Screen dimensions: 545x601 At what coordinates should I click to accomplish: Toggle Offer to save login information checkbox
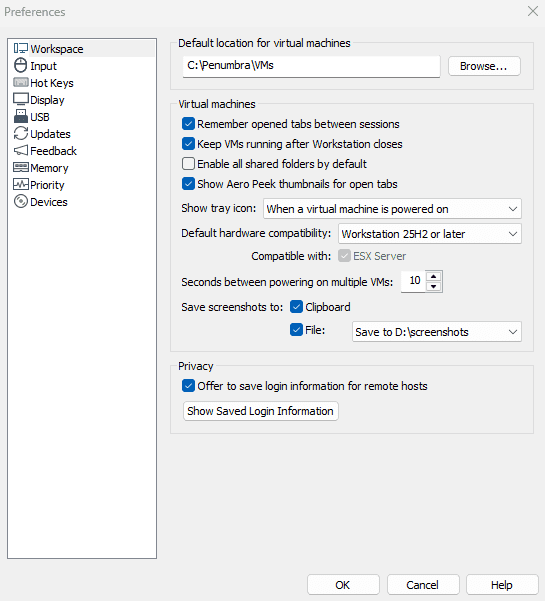pos(188,386)
